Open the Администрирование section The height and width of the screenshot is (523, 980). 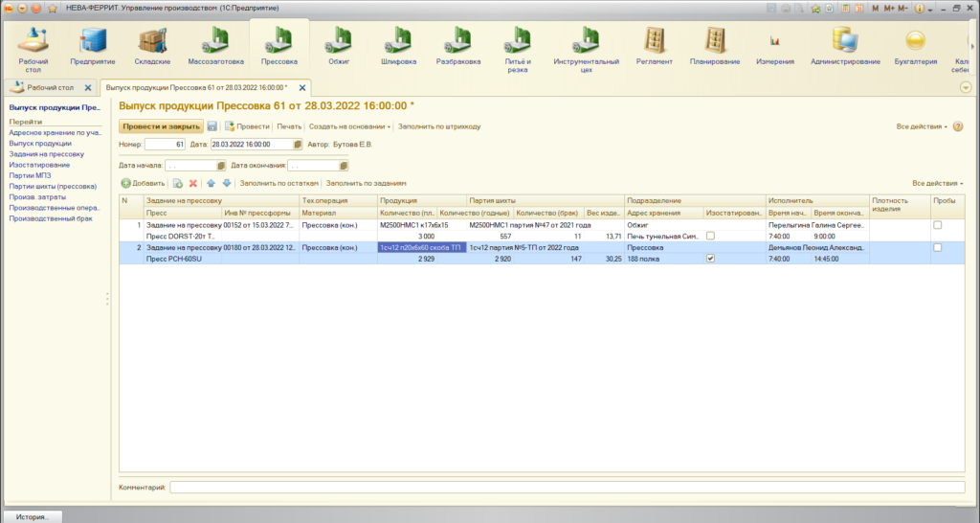coord(845,47)
